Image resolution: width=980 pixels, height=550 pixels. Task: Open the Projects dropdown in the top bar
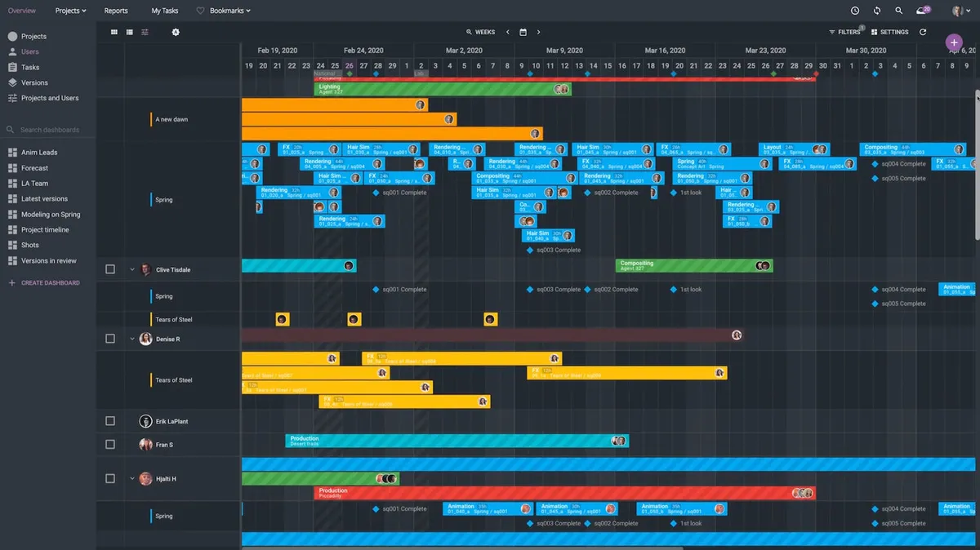point(70,11)
